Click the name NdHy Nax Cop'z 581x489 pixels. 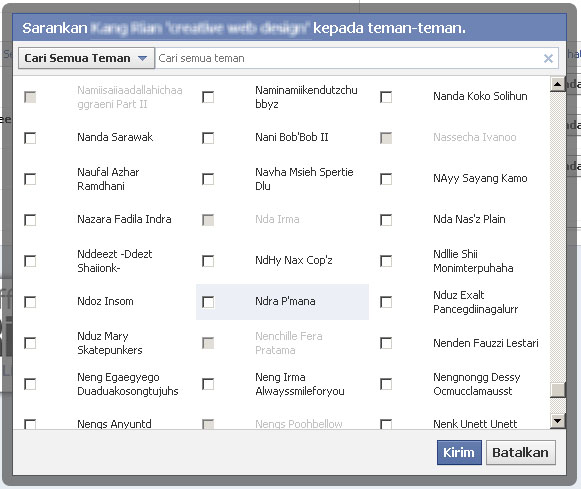(293, 260)
